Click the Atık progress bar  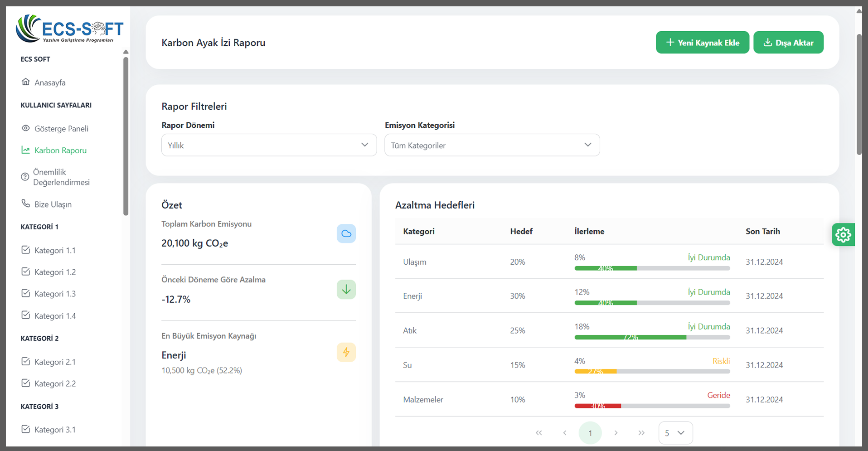pos(652,337)
